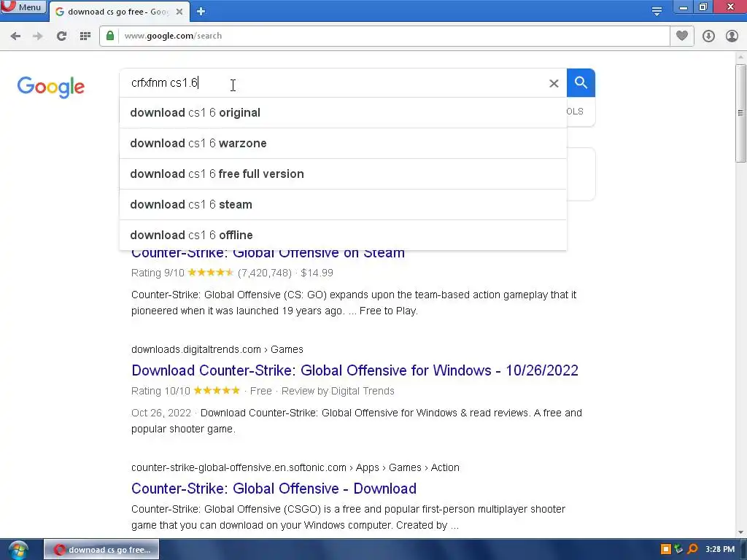The width and height of the screenshot is (747, 560).
Task: Open the downloads icon in toolbar
Action: pyautogui.click(x=708, y=36)
